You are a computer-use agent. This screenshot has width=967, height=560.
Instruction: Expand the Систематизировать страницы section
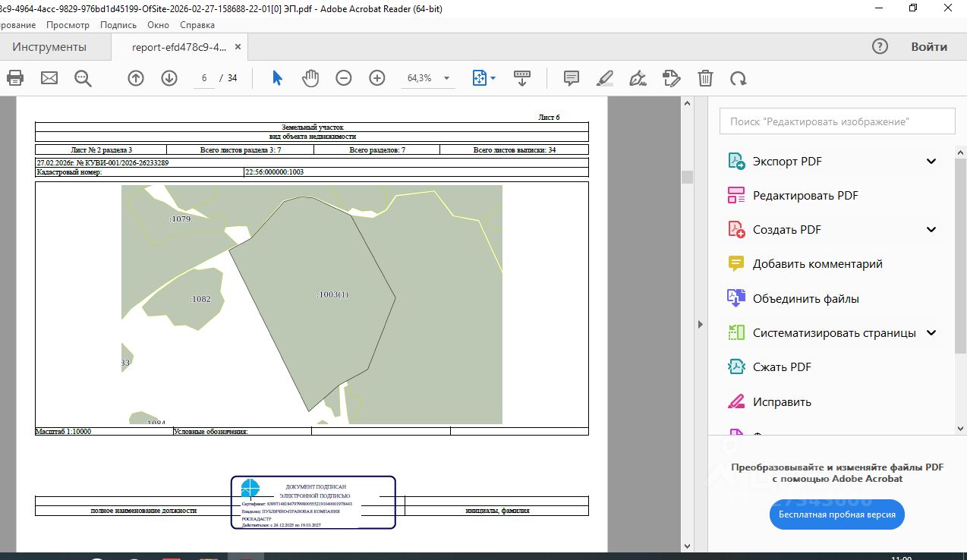931,333
